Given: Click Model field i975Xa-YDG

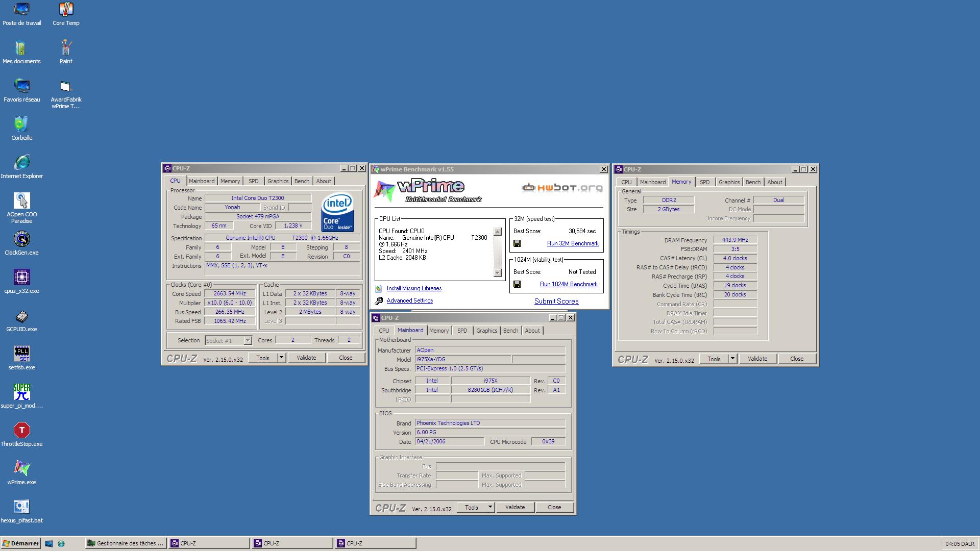Looking at the screenshot, I should (x=463, y=360).
